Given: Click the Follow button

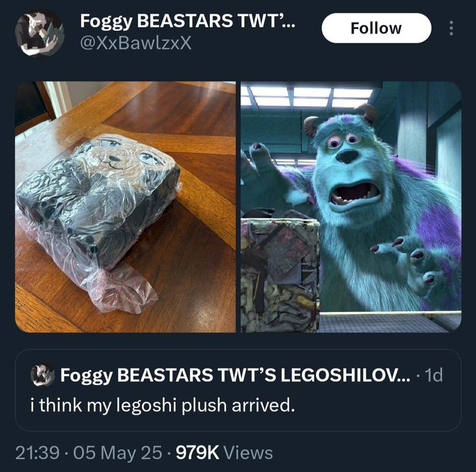Looking at the screenshot, I should click(x=376, y=28).
